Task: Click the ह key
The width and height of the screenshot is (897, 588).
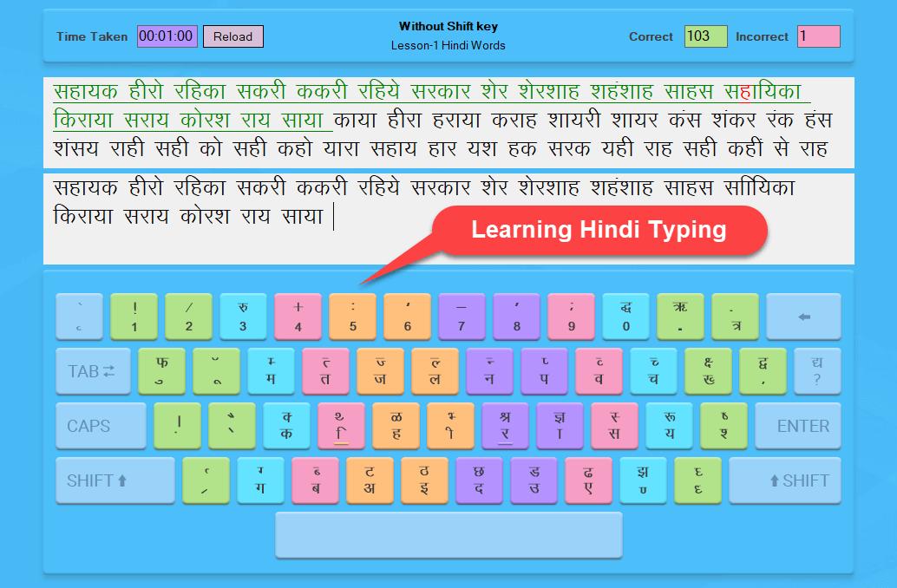Action: point(396,426)
